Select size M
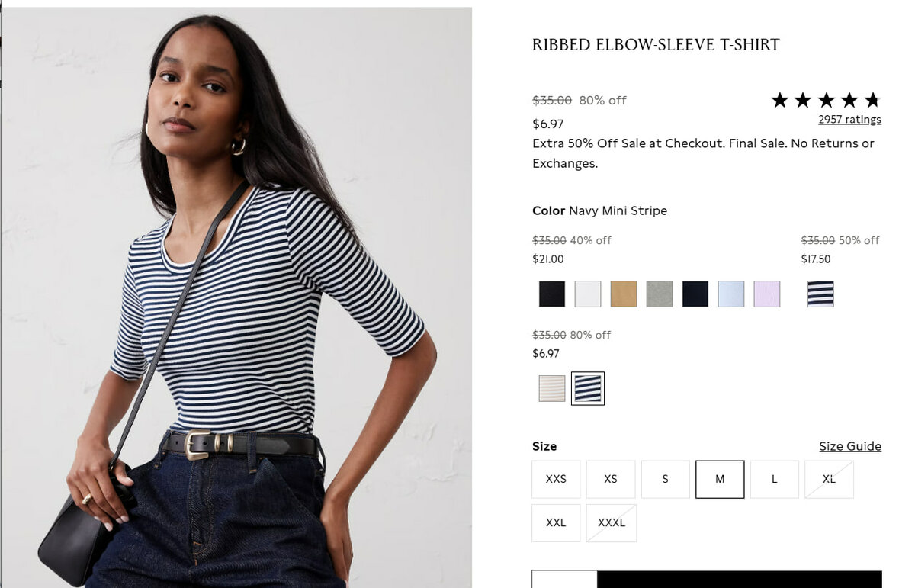Screen dimensions: 915x588 point(720,479)
